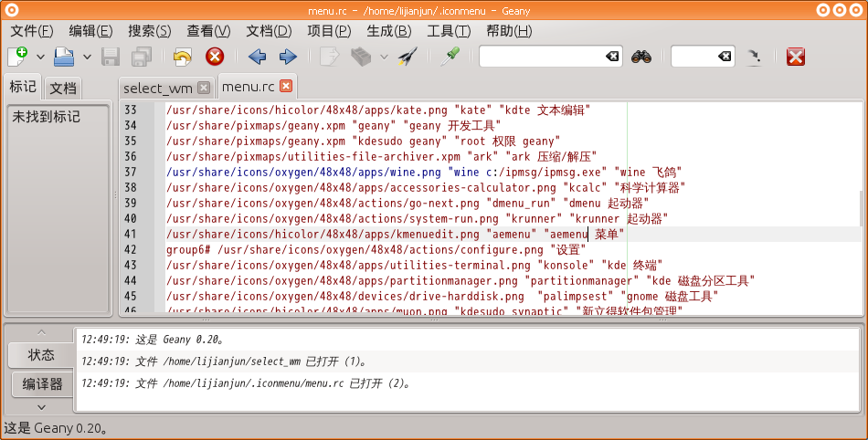The width and height of the screenshot is (868, 440).
Task: Click the line 33 kate.png entry
Action: 378,110
